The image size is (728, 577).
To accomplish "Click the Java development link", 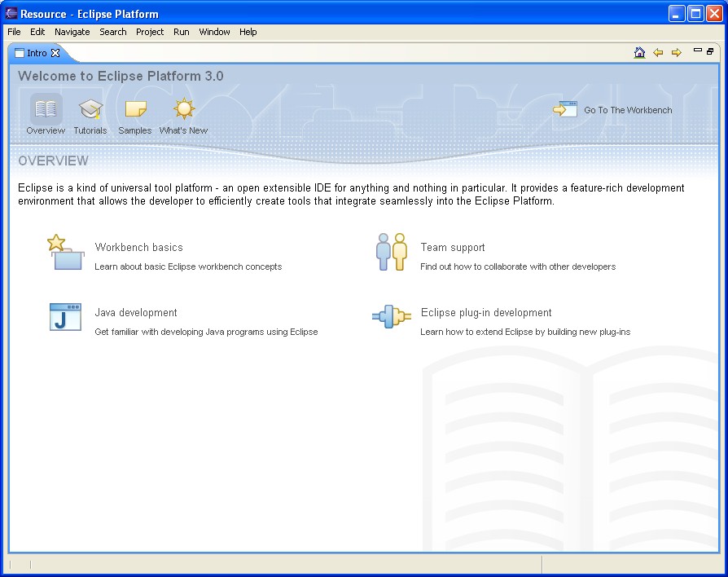I will pyautogui.click(x=136, y=312).
